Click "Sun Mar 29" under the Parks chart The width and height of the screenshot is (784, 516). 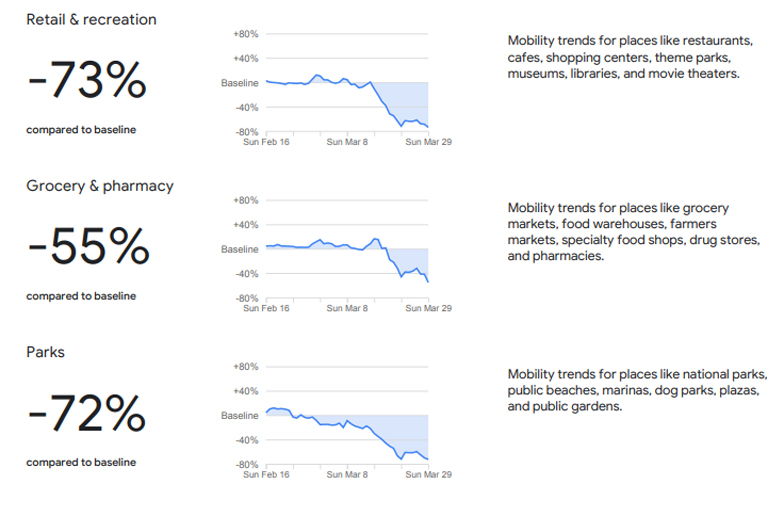tap(428, 474)
